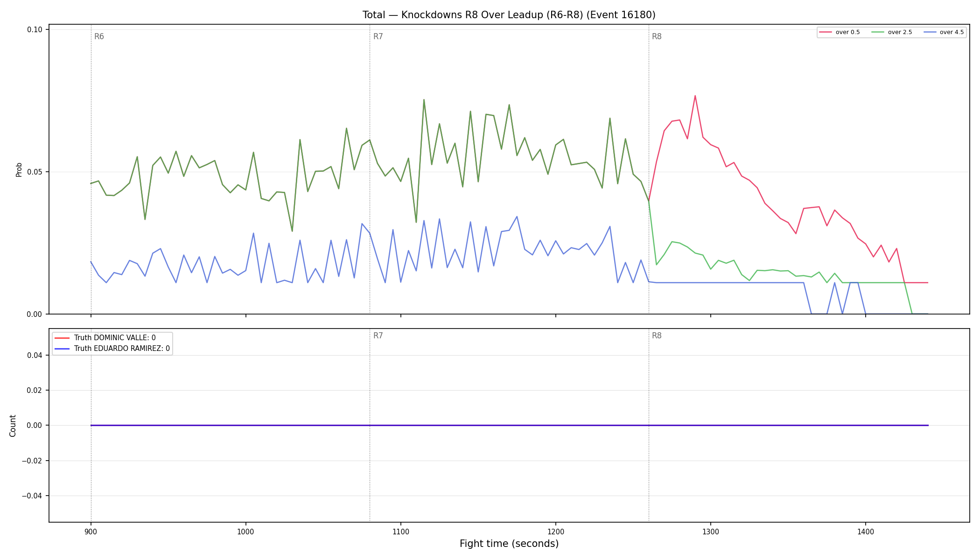
Task: Select the 'over 4.5' legend entry
Action: tap(944, 32)
